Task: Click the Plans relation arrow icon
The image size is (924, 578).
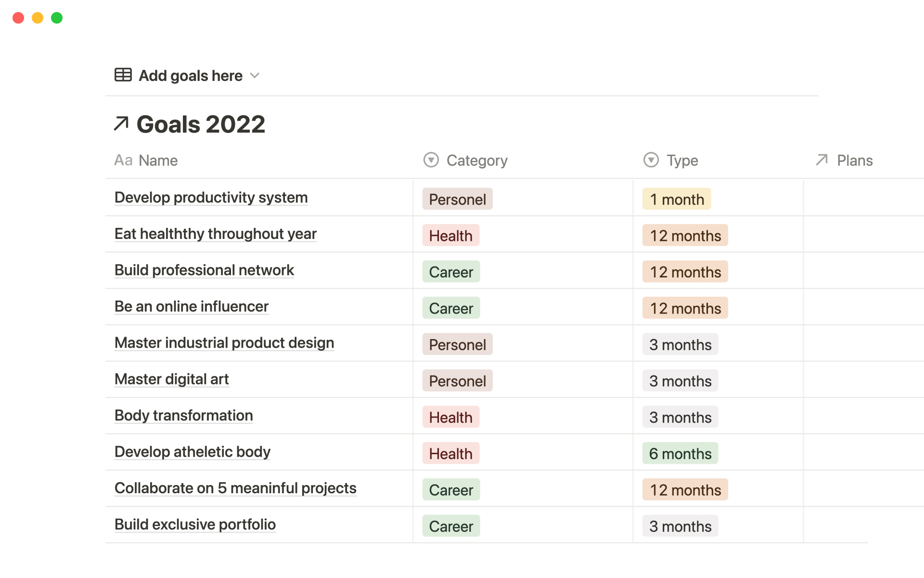Action: pyautogui.click(x=821, y=160)
